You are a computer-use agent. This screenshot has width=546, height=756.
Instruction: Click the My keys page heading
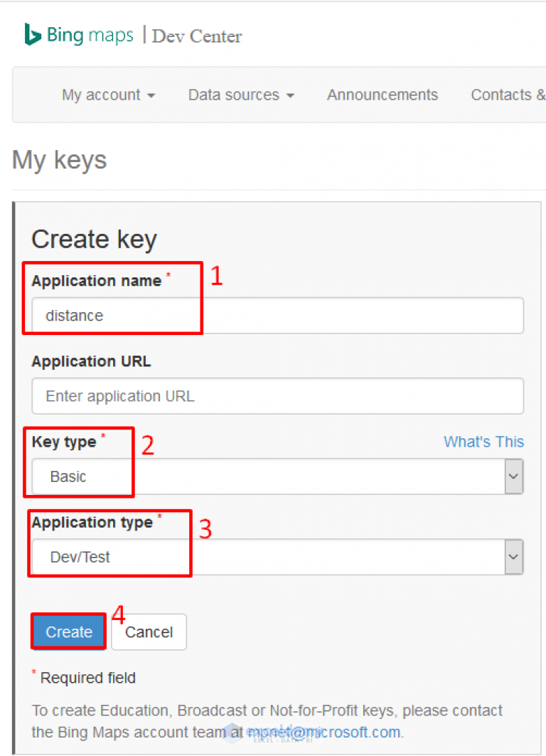coord(59,159)
